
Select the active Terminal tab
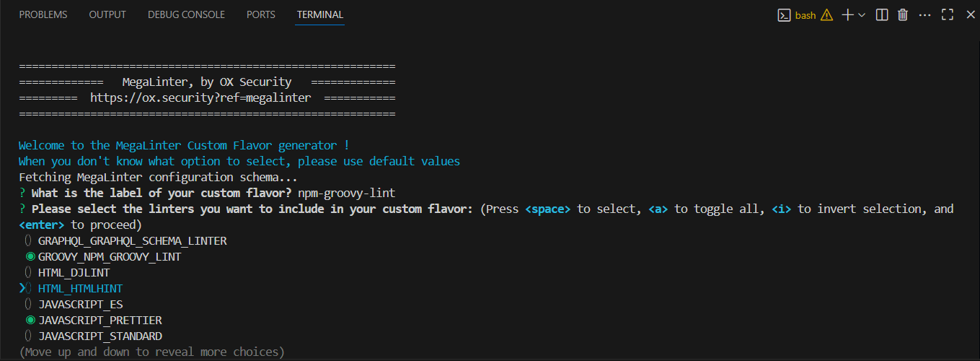point(319,14)
